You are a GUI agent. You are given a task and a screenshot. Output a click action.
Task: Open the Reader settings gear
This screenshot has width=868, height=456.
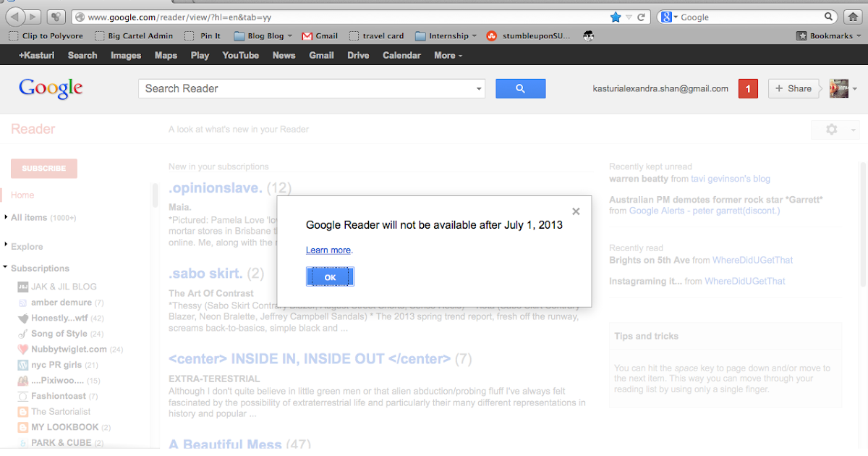coord(830,128)
